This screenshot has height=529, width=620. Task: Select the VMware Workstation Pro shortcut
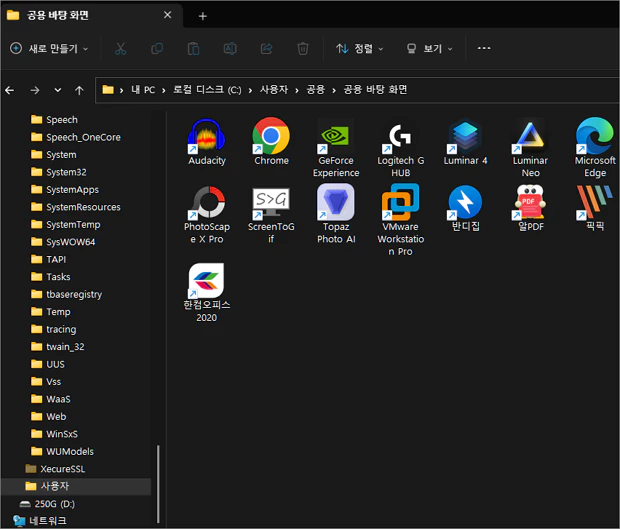(x=401, y=221)
